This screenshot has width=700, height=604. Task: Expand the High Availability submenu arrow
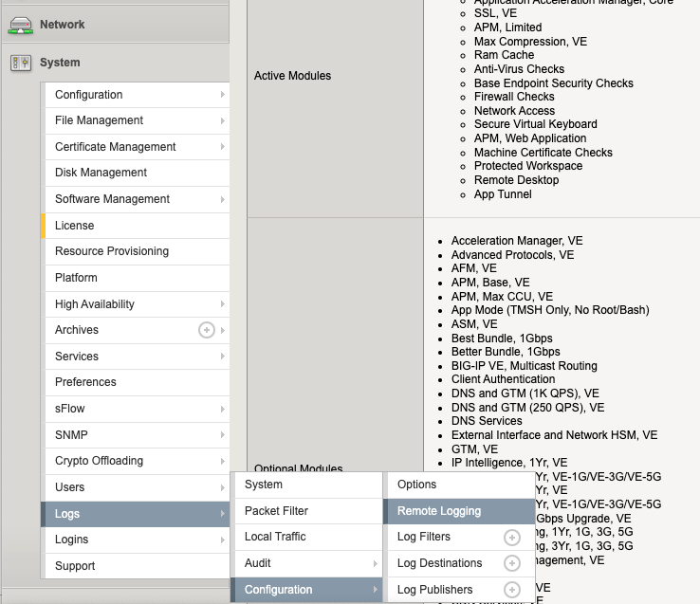pyautogui.click(x=222, y=304)
